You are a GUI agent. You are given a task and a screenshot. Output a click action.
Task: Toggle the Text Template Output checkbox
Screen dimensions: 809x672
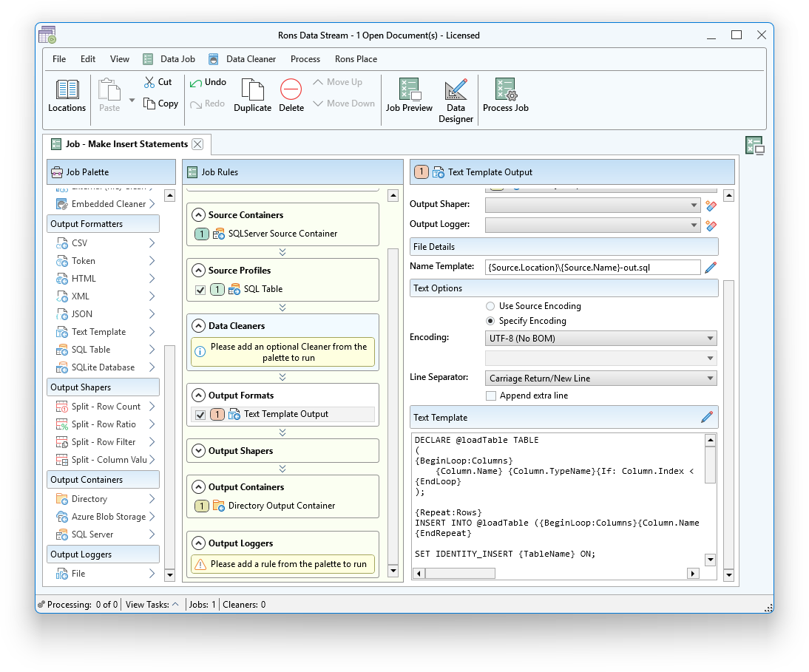tap(200, 415)
